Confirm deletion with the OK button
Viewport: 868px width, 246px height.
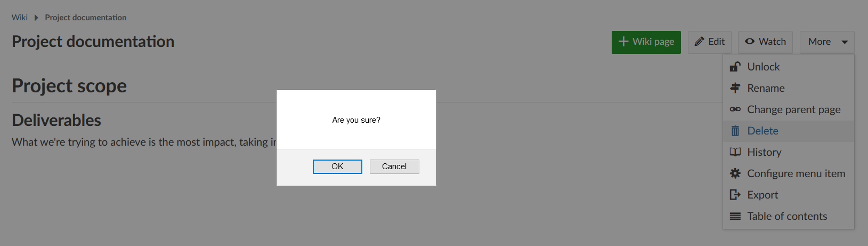[x=337, y=166]
